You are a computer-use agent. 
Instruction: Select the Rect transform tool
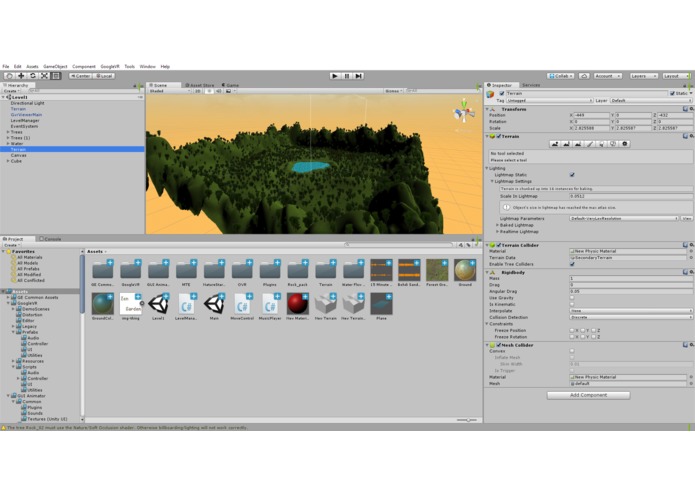click(56, 76)
